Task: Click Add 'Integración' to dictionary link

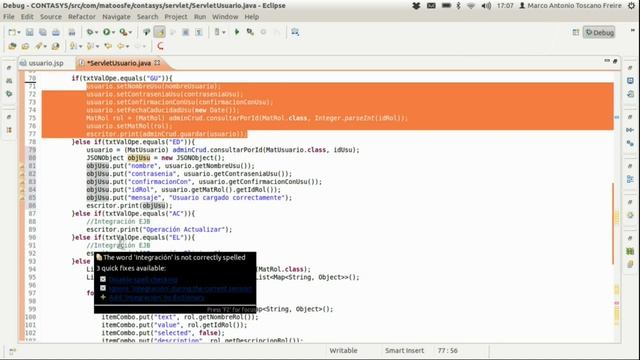Action: click(156, 298)
